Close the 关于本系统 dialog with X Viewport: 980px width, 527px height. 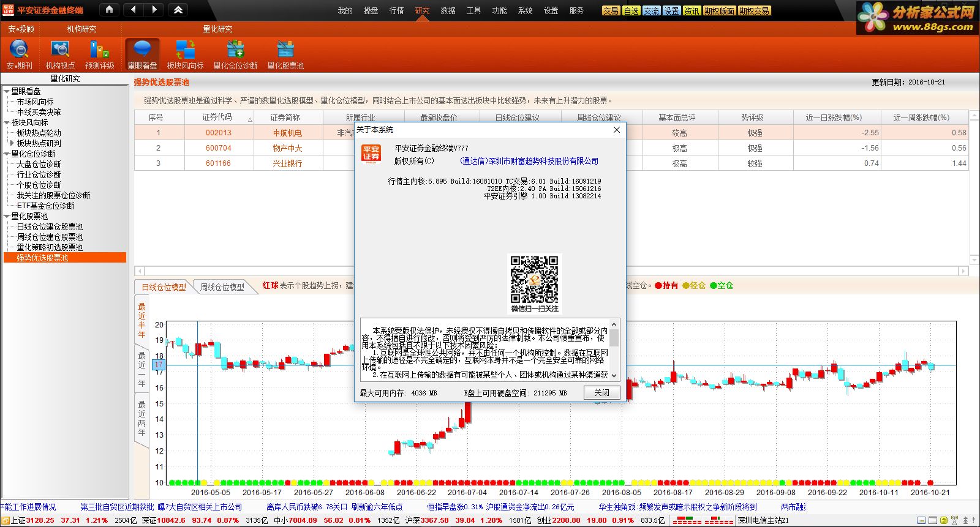(617, 130)
